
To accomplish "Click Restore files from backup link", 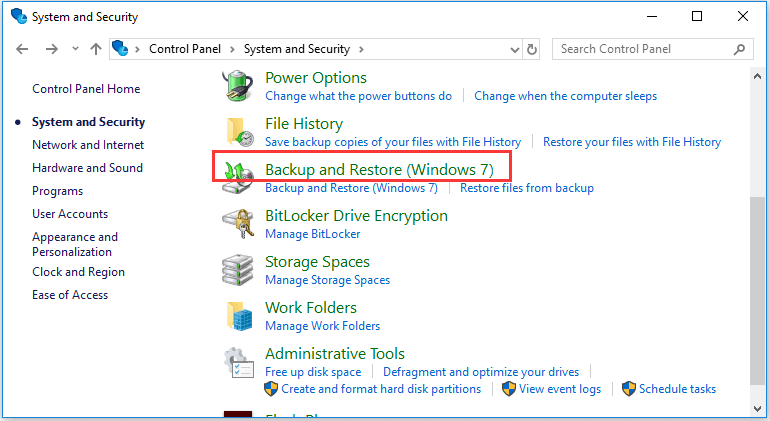I will coord(526,188).
